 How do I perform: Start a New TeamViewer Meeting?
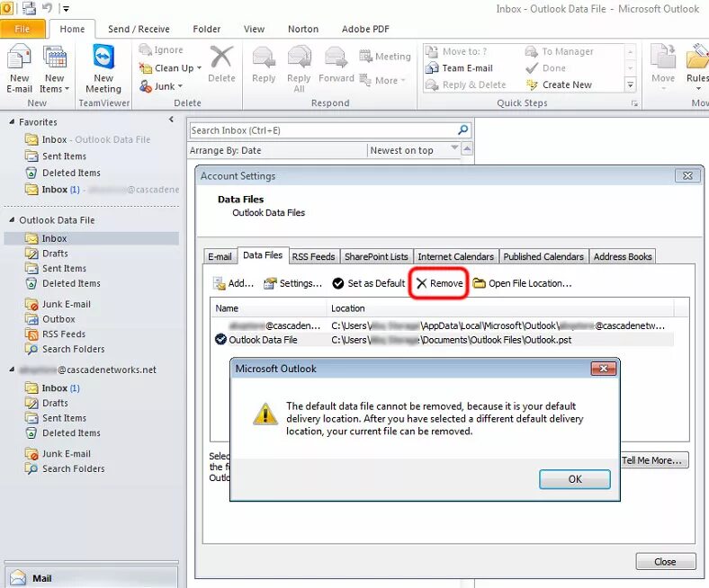coord(103,69)
